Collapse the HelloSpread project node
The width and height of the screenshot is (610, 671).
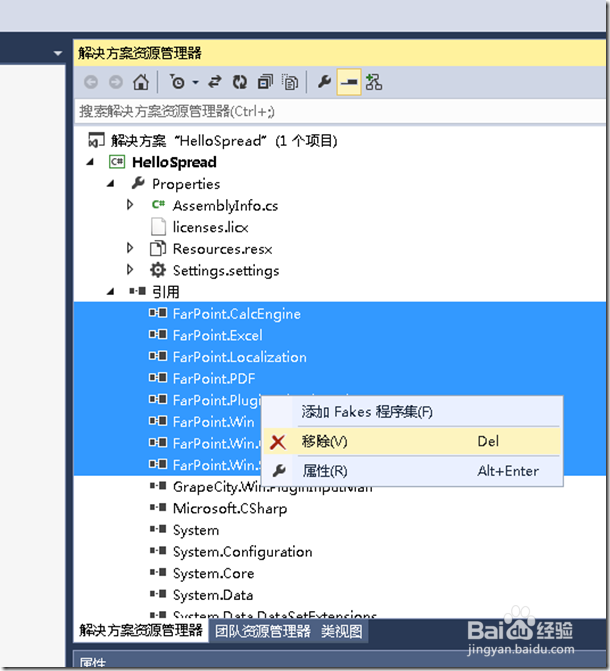[90, 162]
